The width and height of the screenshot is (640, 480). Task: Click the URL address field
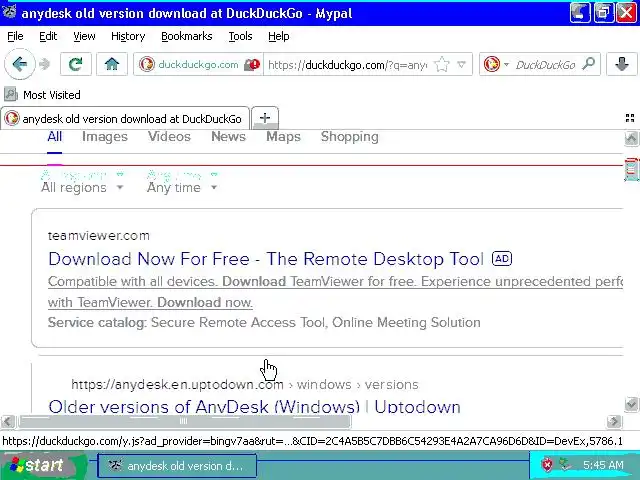tap(347, 64)
